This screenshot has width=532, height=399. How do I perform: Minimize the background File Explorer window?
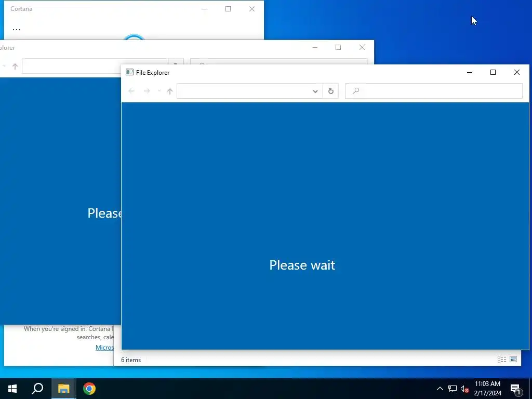pyautogui.click(x=315, y=47)
